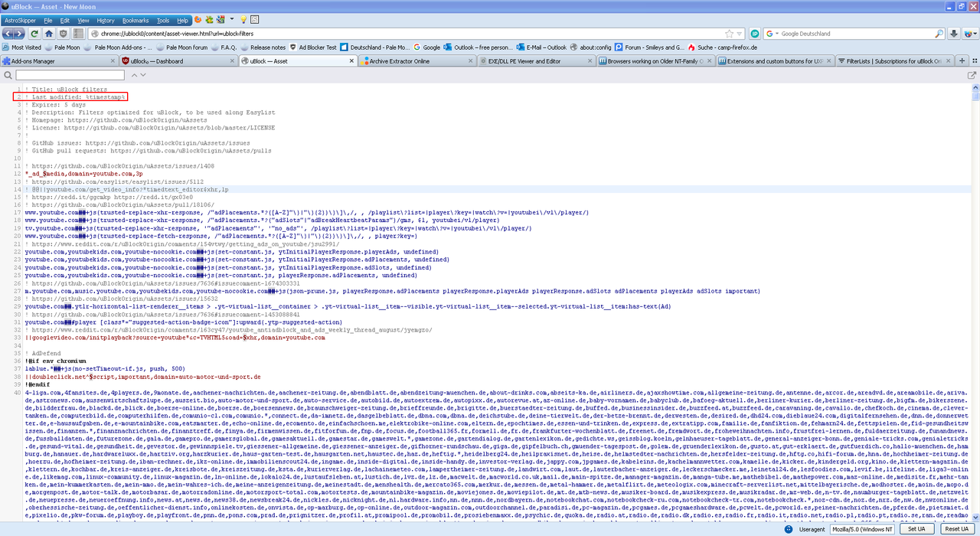Open the Tools menu
Image resolution: width=980 pixels, height=536 pixels.
point(163,20)
